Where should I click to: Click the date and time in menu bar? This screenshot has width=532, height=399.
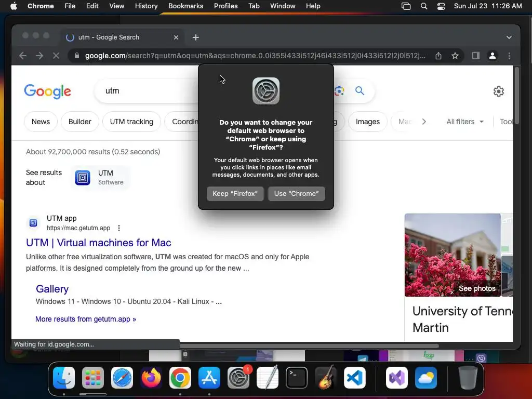pyautogui.click(x=487, y=6)
